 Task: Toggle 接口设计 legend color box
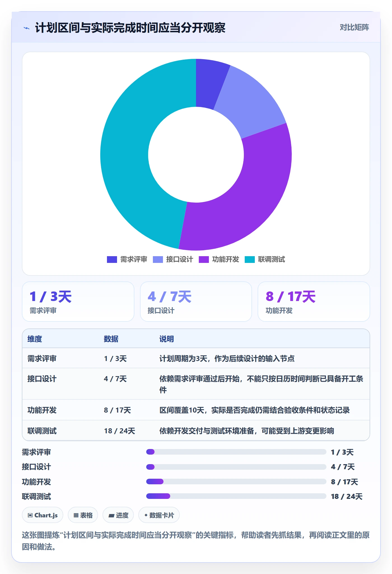[x=158, y=260]
